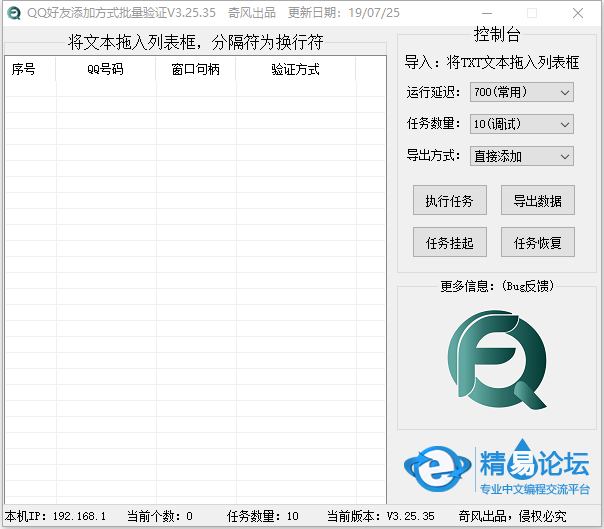Click the 当前个数: 0 status text
The image size is (604, 529).
(x=160, y=516)
